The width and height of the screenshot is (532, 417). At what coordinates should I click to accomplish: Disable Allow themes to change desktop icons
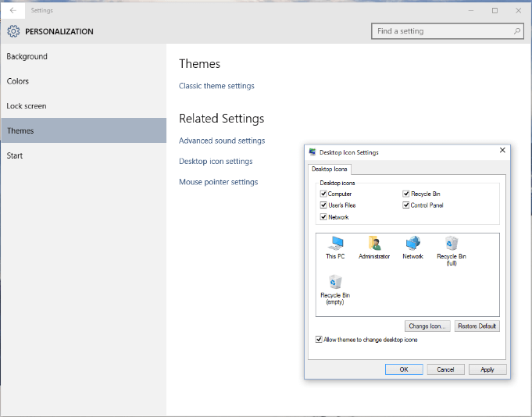tap(319, 340)
